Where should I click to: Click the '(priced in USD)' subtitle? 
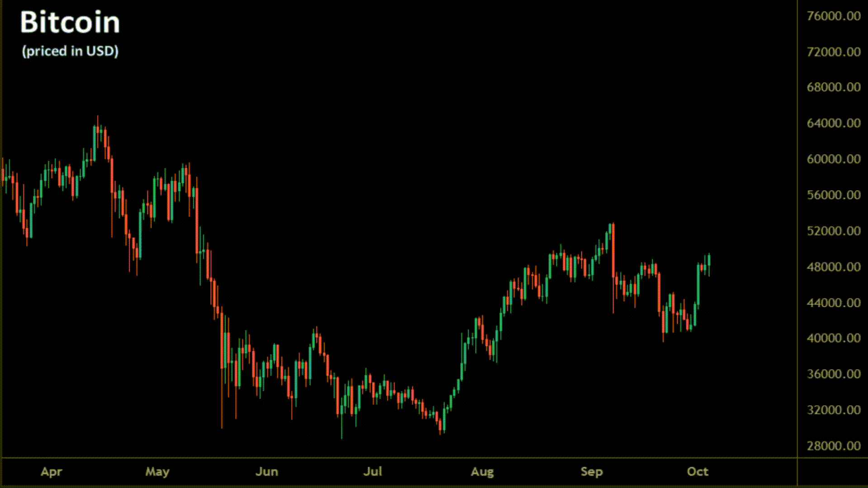pyautogui.click(x=70, y=51)
